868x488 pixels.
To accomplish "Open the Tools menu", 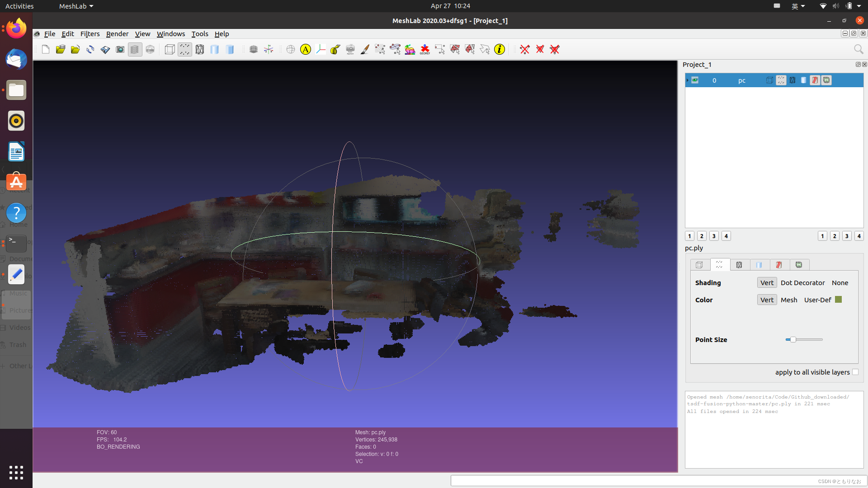I will point(200,34).
